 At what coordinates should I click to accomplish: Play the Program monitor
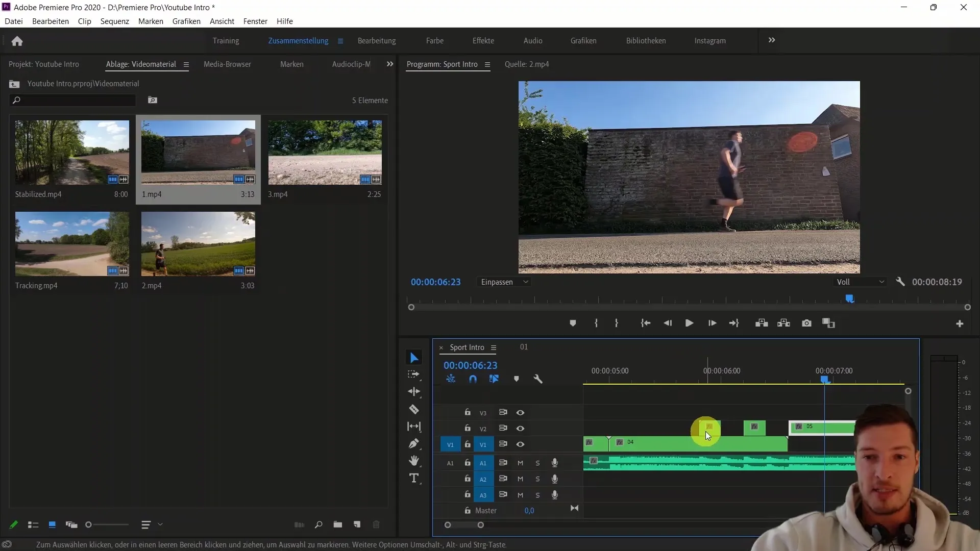pyautogui.click(x=689, y=323)
